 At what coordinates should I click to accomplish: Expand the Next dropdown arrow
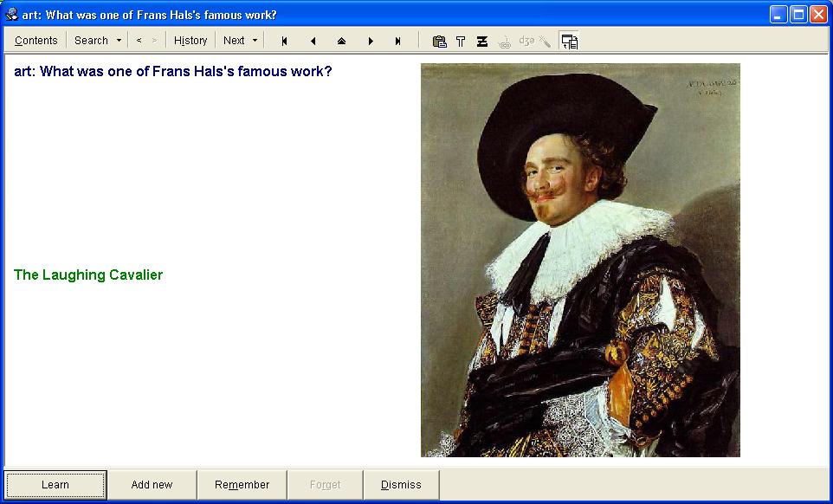(255, 41)
